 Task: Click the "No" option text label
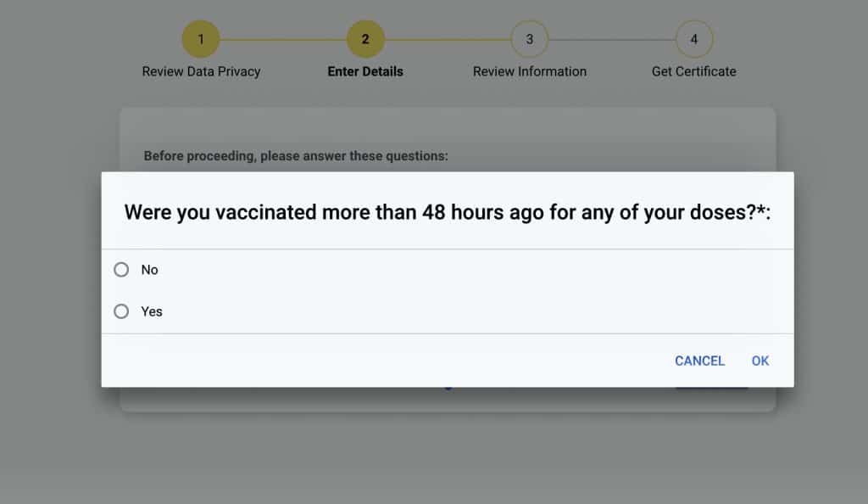pos(150,270)
